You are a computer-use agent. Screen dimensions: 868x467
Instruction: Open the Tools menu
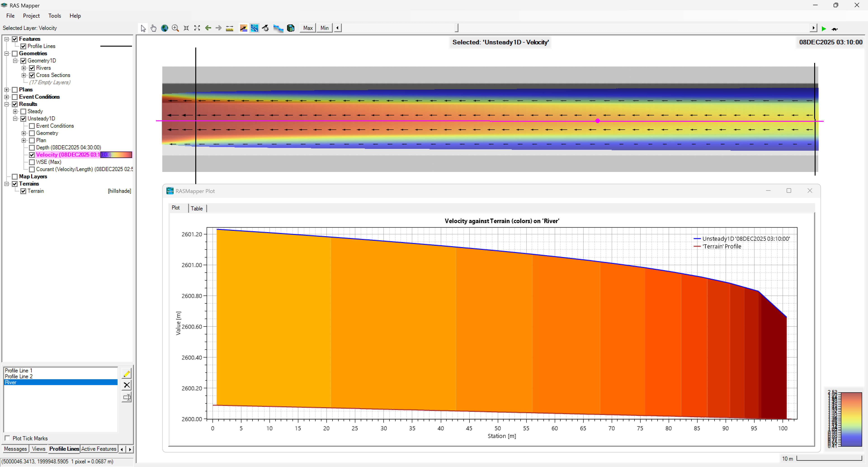[x=54, y=16]
